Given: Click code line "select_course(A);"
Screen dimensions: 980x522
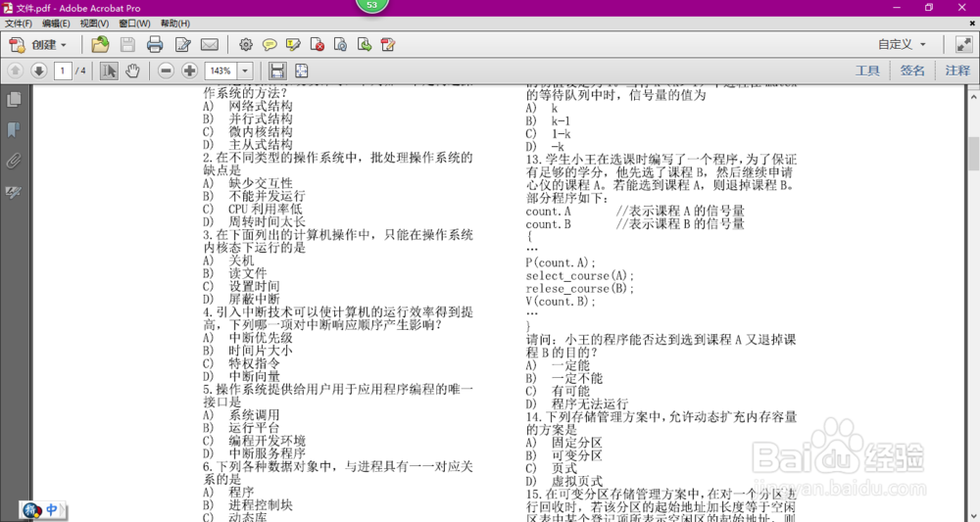Looking at the screenshot, I should (580, 275).
